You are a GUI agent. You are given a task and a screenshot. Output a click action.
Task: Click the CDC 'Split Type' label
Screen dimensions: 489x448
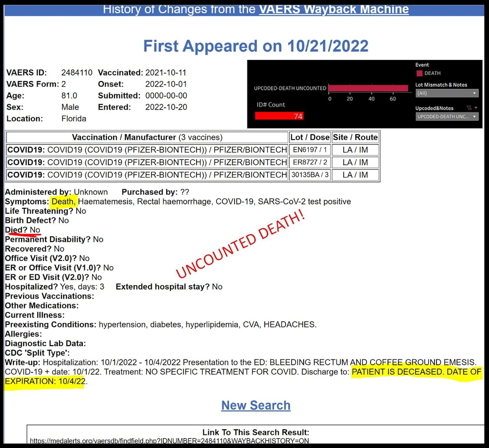pyautogui.click(x=37, y=353)
